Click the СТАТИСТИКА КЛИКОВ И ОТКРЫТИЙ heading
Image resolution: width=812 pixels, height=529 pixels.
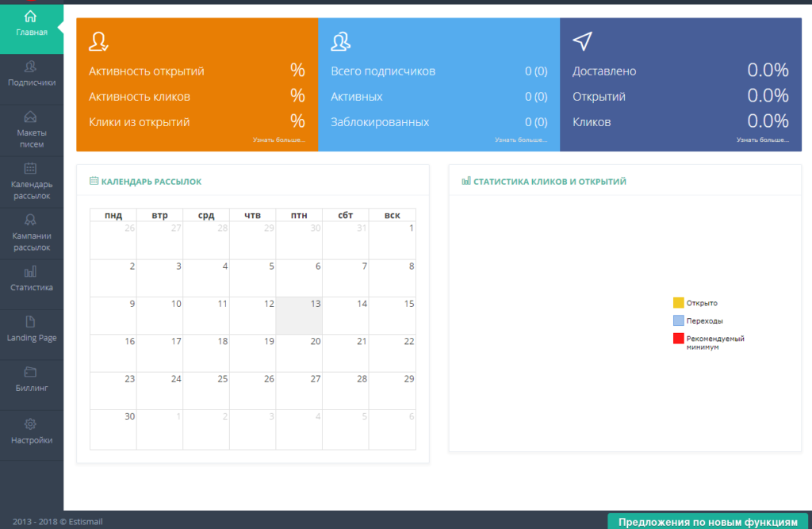[550, 182]
